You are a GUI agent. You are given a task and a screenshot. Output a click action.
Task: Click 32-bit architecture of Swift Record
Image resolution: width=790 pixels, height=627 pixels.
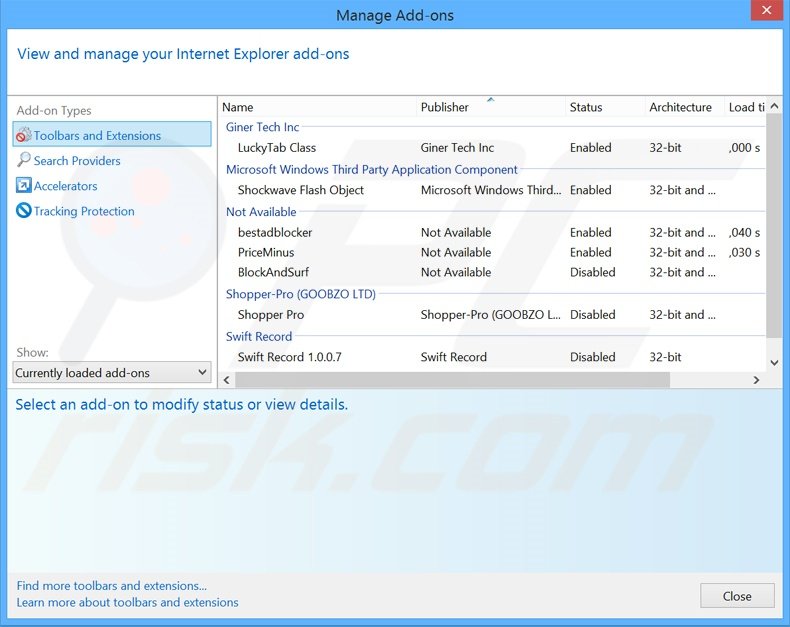tap(665, 357)
